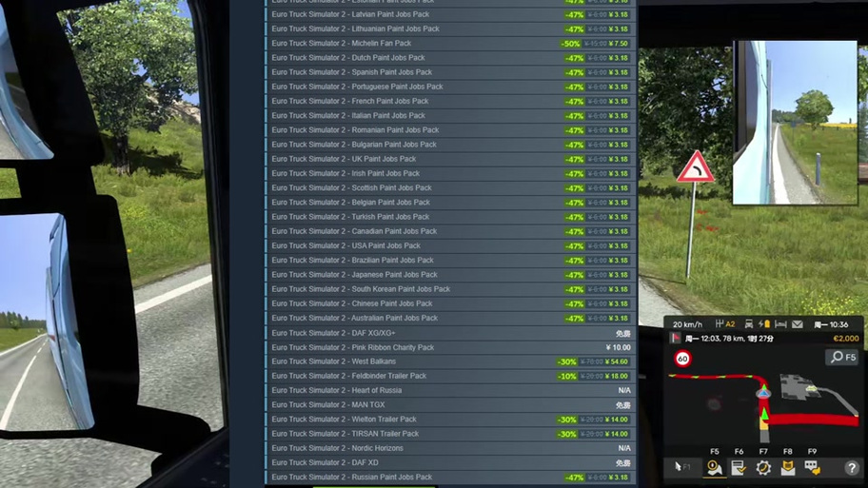Click the right side mirror view thumbnail
Viewport: 868px width, 488px height.
(795, 123)
